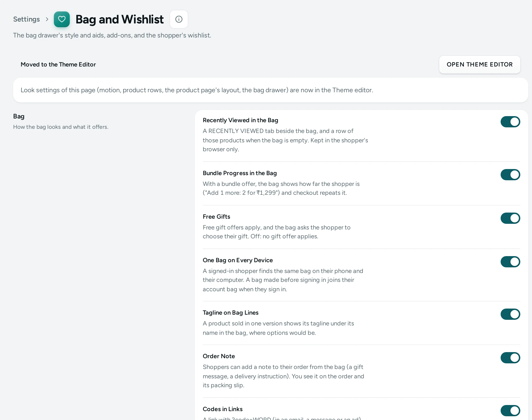Screen dimensions: 532x420
Task: Click the 'Codes in Links' label
Action: [223, 409]
